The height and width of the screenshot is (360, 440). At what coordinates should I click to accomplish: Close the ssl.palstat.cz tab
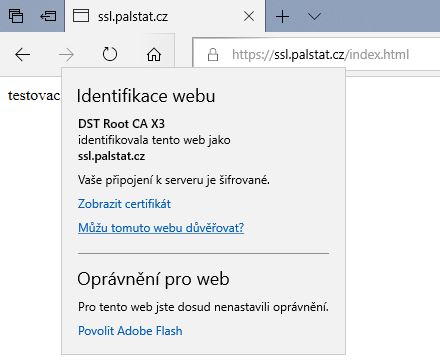pos(249,16)
